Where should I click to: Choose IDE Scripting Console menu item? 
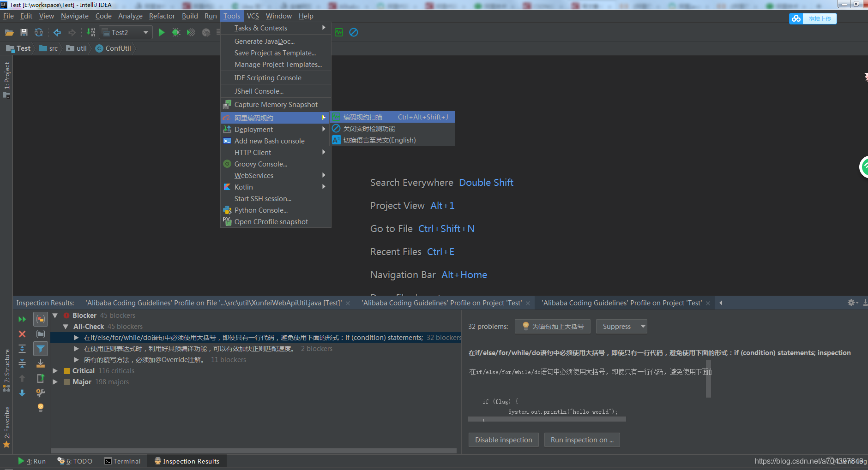click(276, 78)
